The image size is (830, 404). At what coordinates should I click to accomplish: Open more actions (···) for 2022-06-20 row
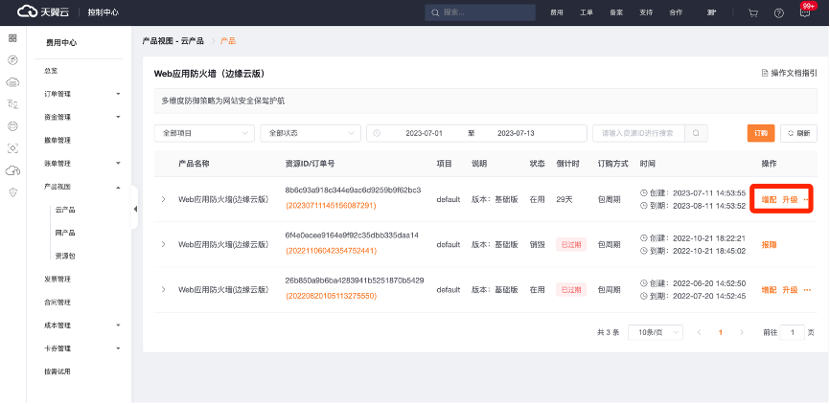tap(807, 290)
